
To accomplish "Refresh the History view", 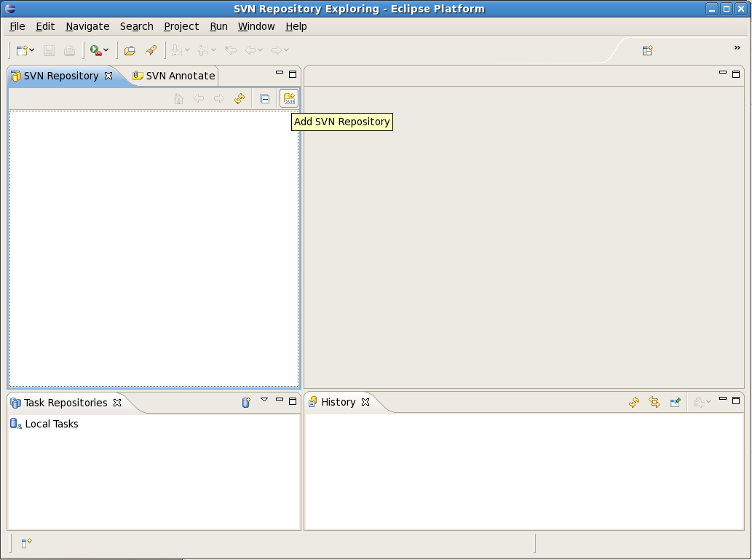I will 634,402.
